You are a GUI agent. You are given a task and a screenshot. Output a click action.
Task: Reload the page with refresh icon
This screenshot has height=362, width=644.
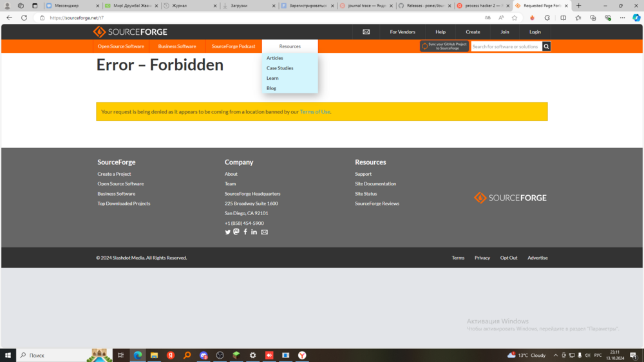24,17
